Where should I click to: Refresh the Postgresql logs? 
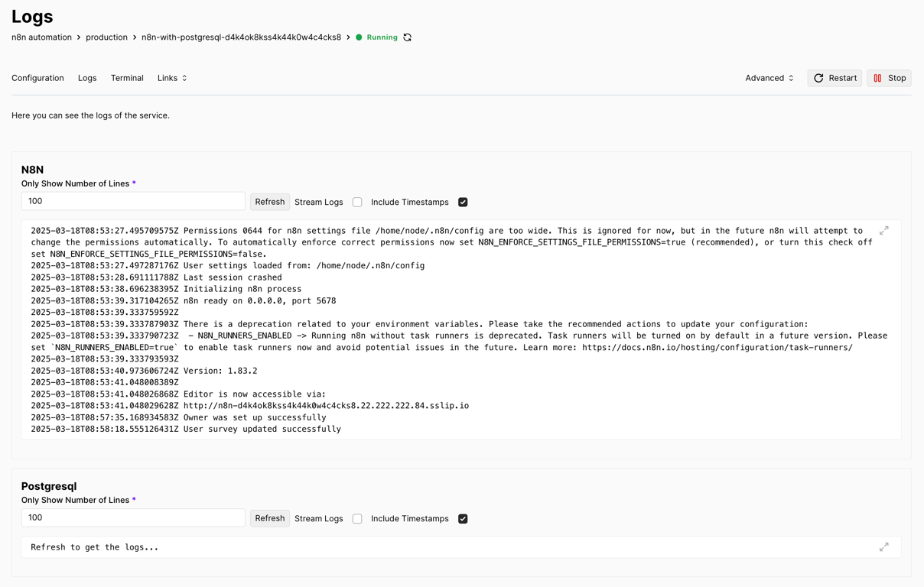pos(269,517)
